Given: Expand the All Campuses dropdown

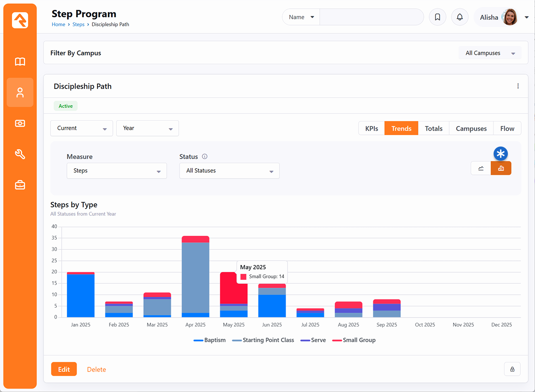Looking at the screenshot, I should [490, 53].
